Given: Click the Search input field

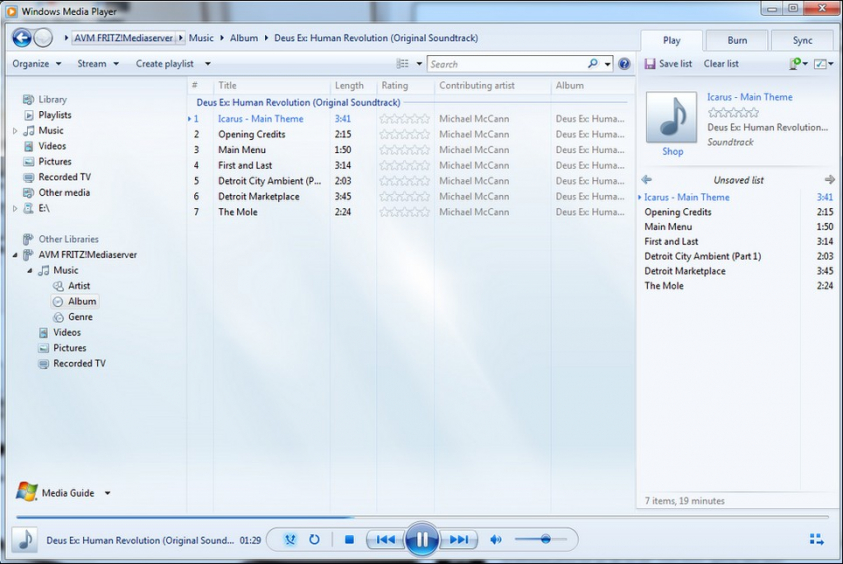Looking at the screenshot, I should pyautogui.click(x=507, y=64).
